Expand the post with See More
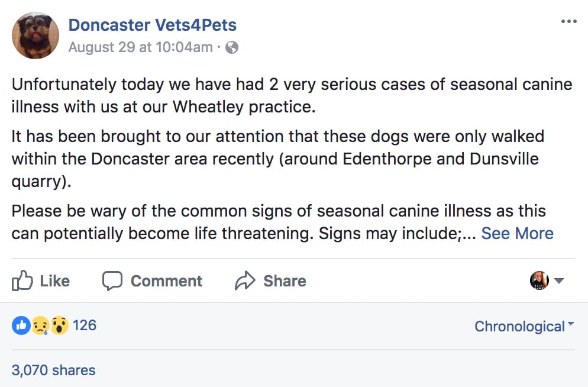The height and width of the screenshot is (387, 588). click(517, 233)
